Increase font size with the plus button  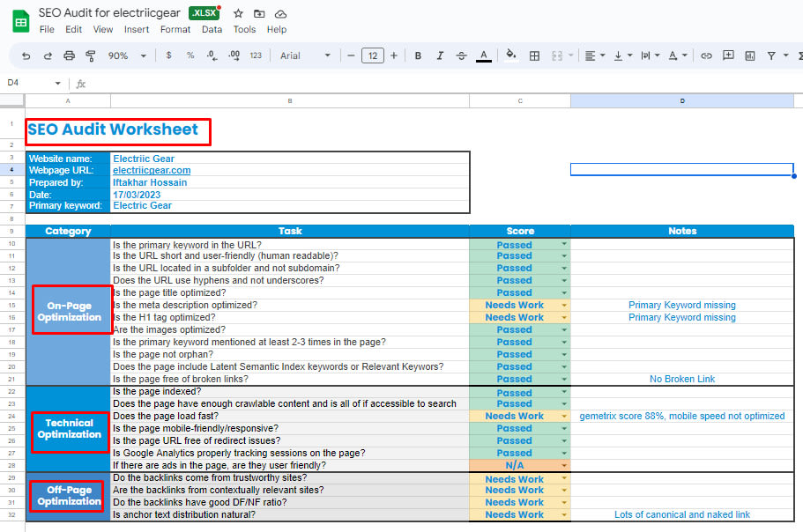point(393,55)
